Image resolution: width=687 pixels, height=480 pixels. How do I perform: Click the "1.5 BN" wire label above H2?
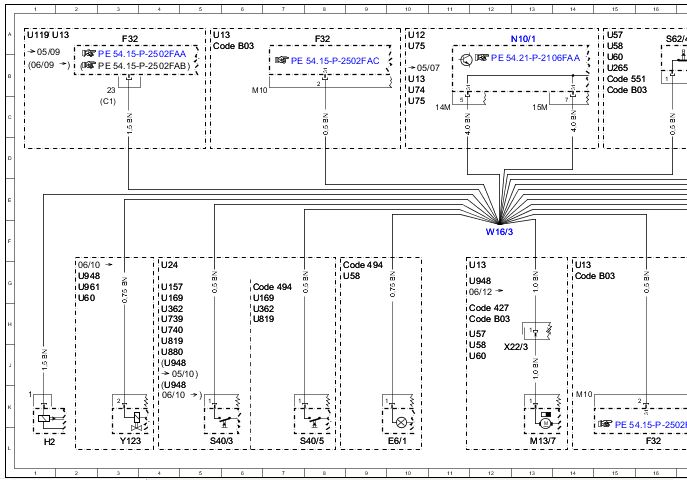44,360
